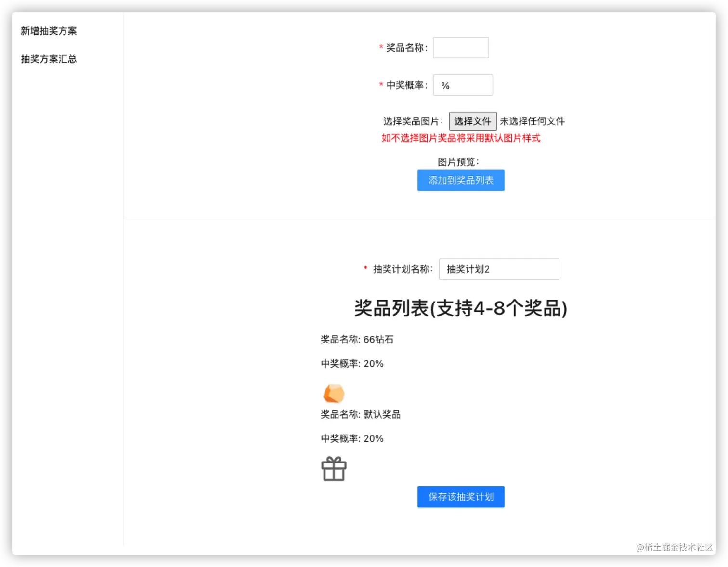Click the 奖品名称 input field
This screenshot has height=567, width=728.
pyautogui.click(x=460, y=47)
